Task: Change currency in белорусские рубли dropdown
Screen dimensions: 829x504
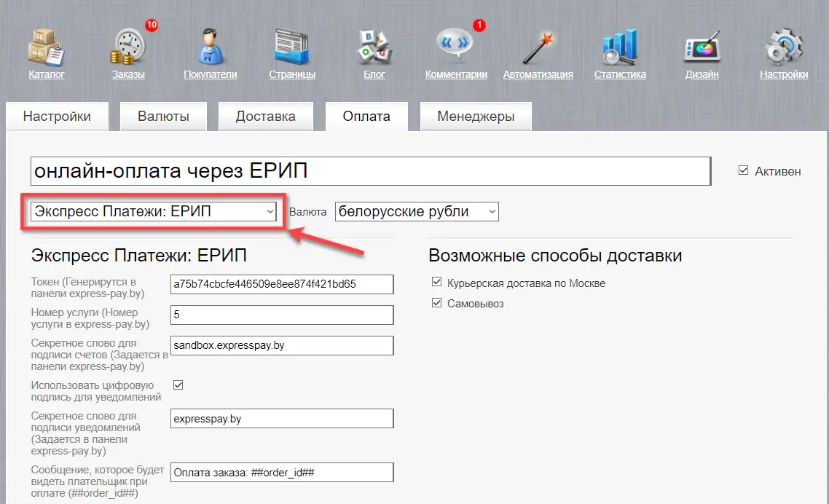Action: [x=417, y=211]
